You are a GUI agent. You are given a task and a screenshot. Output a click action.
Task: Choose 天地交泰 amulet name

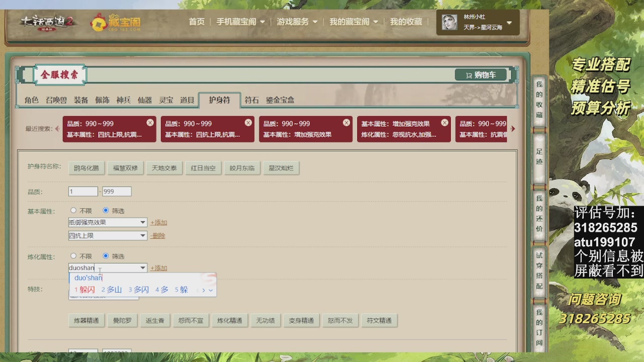[164, 168]
